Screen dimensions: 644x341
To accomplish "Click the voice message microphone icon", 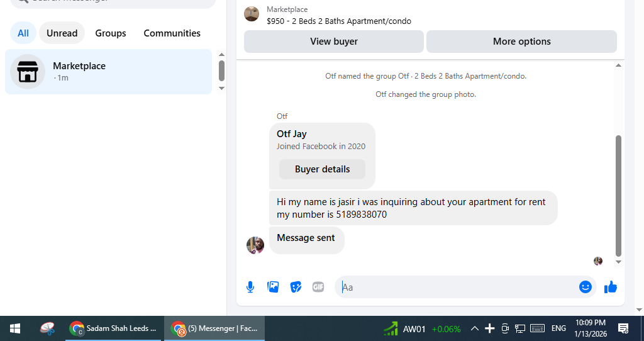I will coord(250,287).
